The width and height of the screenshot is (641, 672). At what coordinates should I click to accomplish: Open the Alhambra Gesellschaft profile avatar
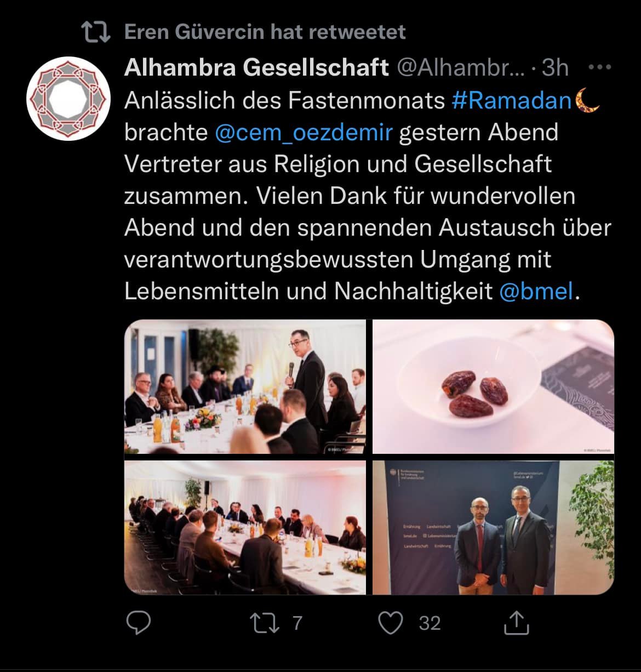65,99
